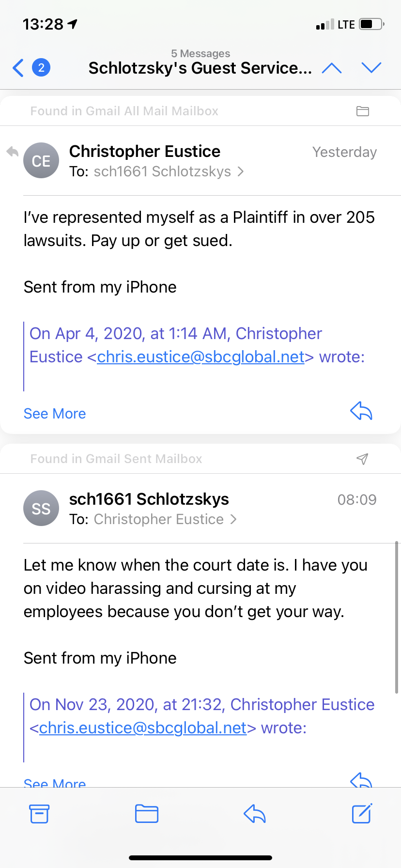This screenshot has width=401, height=868.
Task: Tap the Christopher Eustice sender name
Action: point(145,152)
